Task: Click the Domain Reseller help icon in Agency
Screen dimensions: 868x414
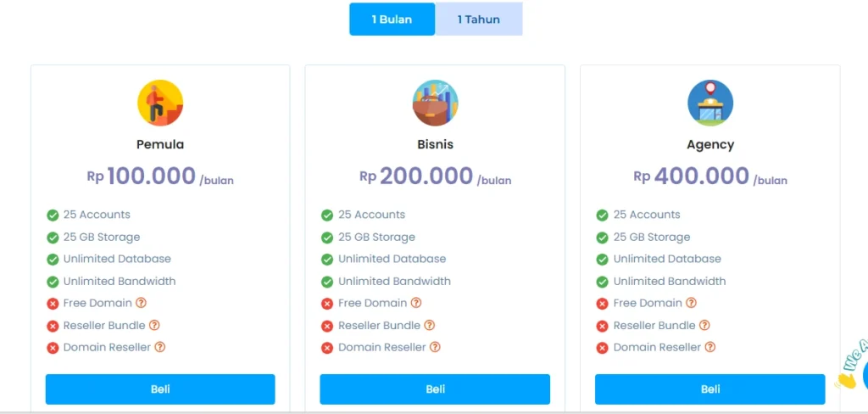Action: [710, 347]
